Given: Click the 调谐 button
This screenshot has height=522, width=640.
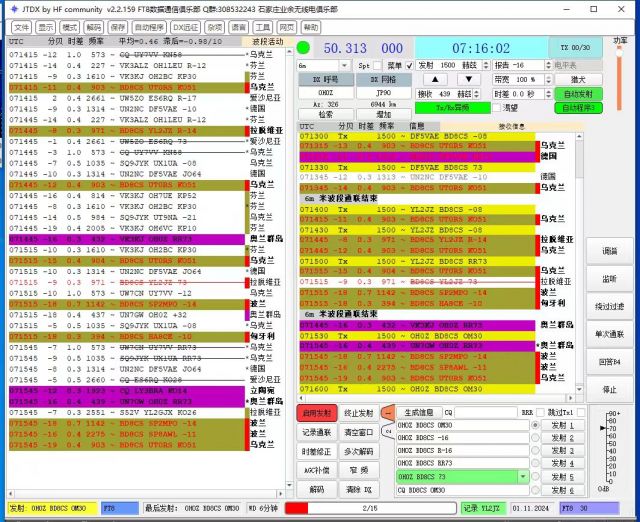Looking at the screenshot, I should tap(609, 251).
